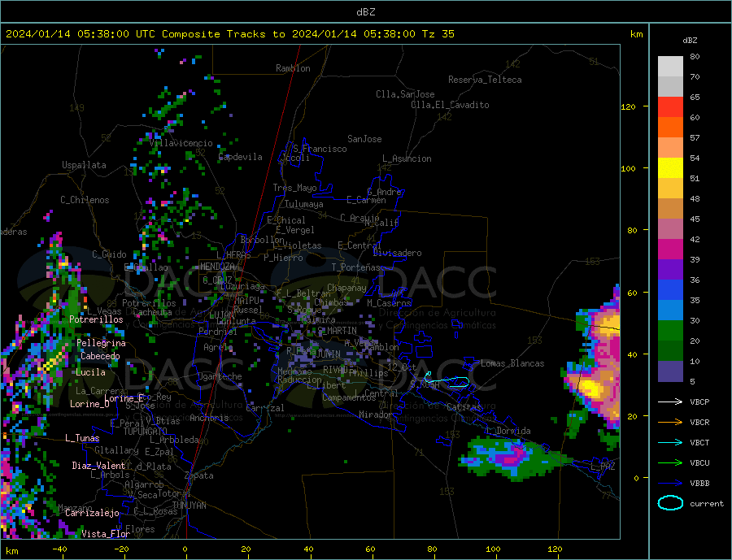Image resolution: width=732 pixels, height=560 pixels.
Task: Click the 120 km tick on right axis
Action: (x=629, y=106)
